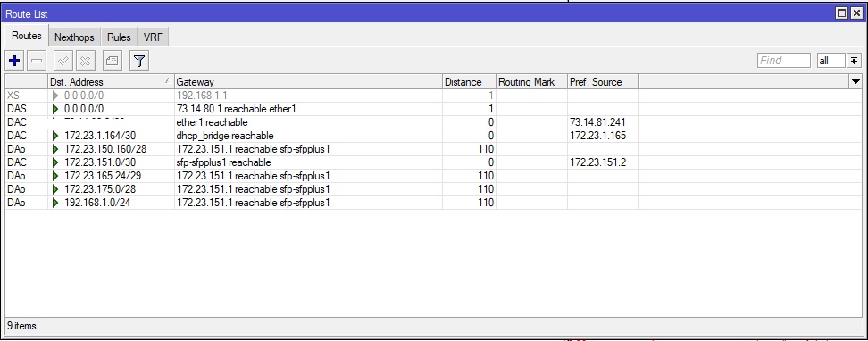The width and height of the screenshot is (868, 341).
Task: Close the Route List window
Action: [x=855, y=13]
